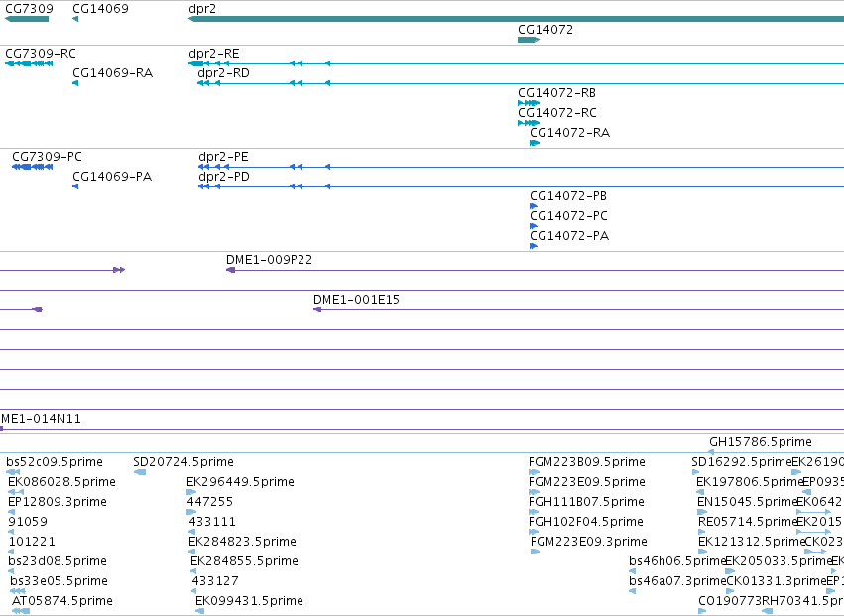Select protein CG14072-PC label

pos(568,216)
